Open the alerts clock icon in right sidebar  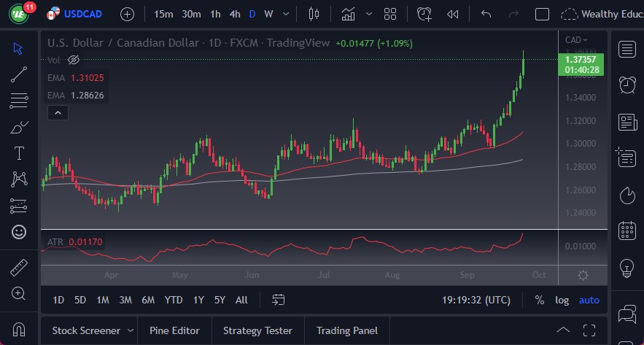[626, 85]
